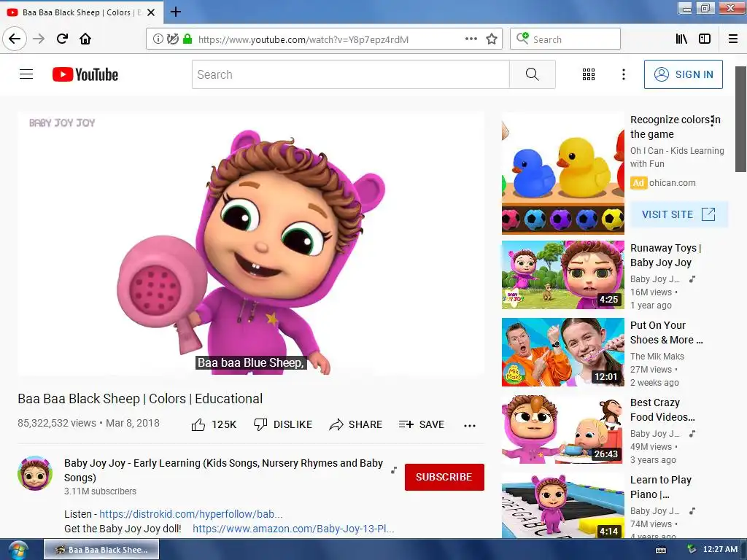The height and width of the screenshot is (560, 747).
Task: Click Put On Your Shoes & More title
Action: click(x=667, y=332)
